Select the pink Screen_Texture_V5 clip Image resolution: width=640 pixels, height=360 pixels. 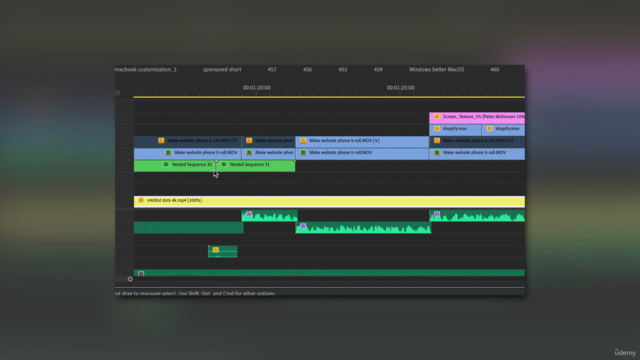(x=477, y=118)
